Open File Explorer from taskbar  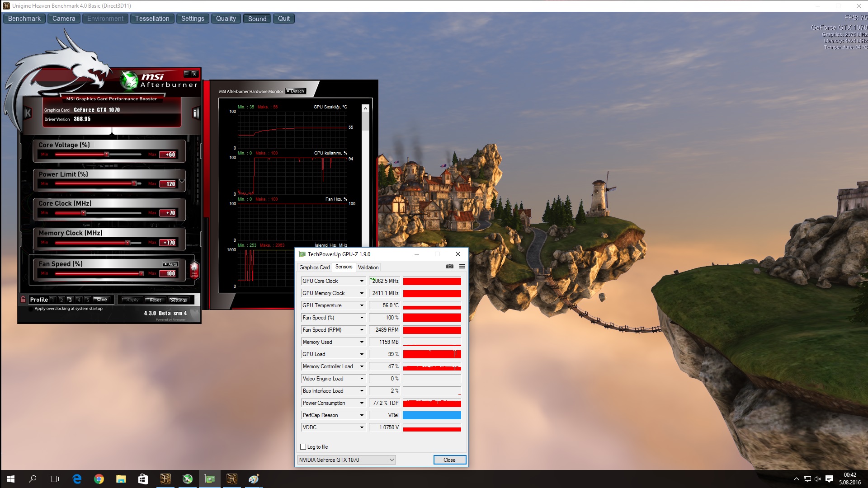(121, 479)
